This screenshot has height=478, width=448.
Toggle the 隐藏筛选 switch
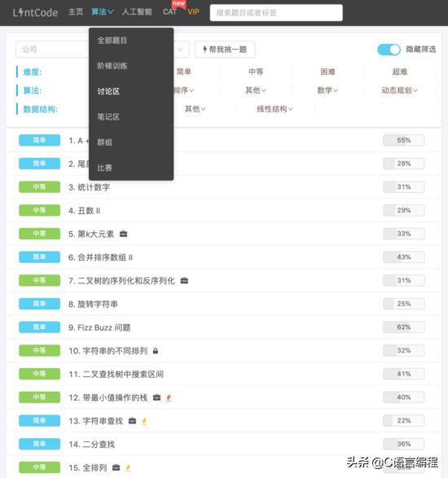point(389,50)
